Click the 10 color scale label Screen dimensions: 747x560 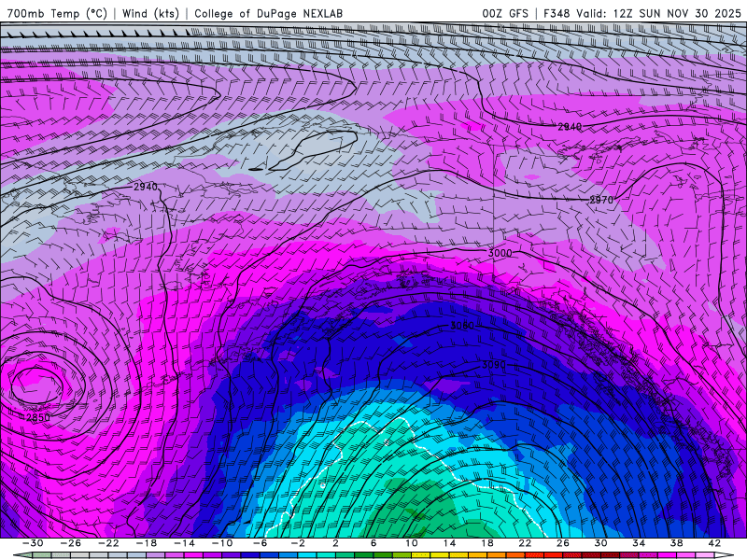click(x=412, y=543)
